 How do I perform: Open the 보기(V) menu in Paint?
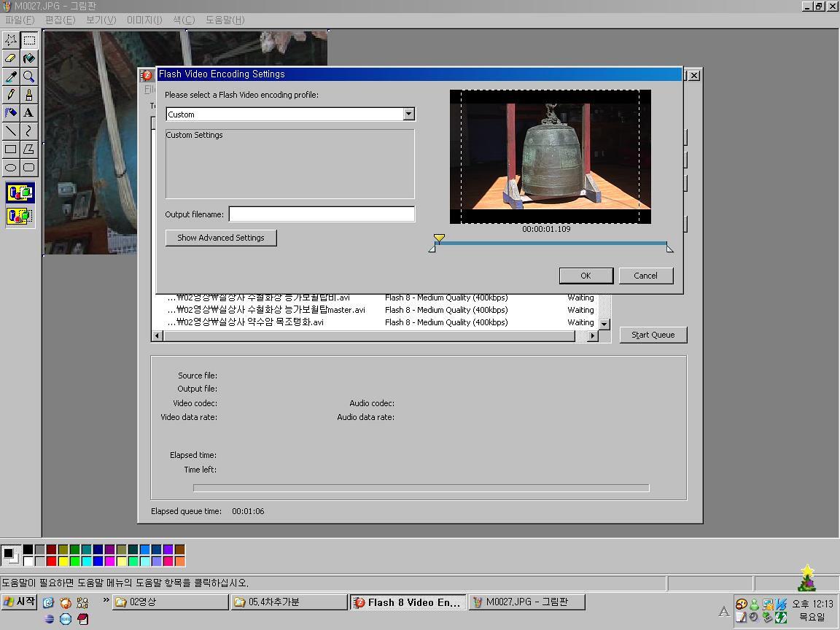pyautogui.click(x=101, y=20)
